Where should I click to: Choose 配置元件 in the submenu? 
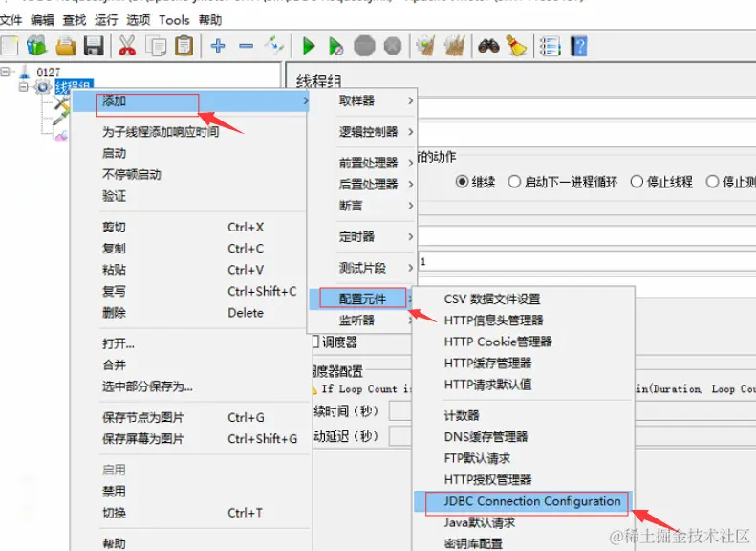point(362,298)
